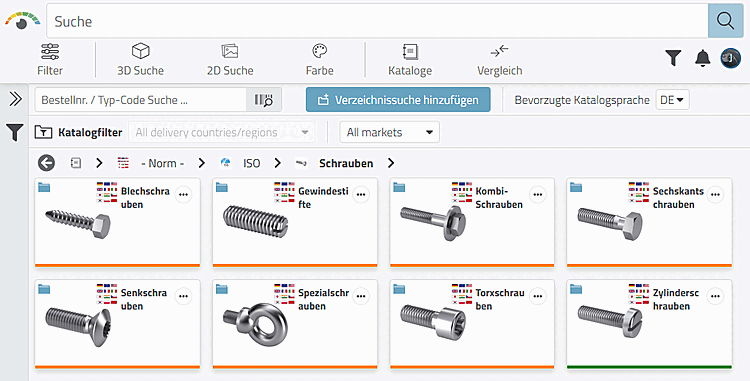Image resolution: width=750 pixels, height=381 pixels.
Task: Open the user profile avatar
Action: [x=730, y=58]
